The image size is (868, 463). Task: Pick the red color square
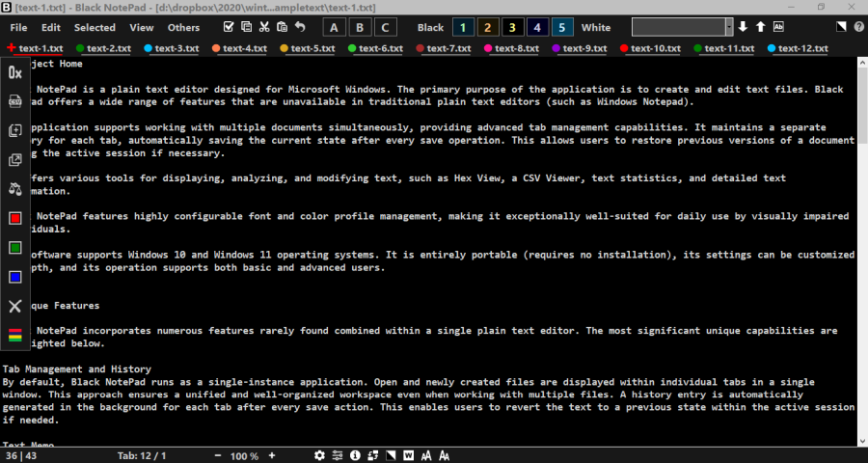(14, 218)
